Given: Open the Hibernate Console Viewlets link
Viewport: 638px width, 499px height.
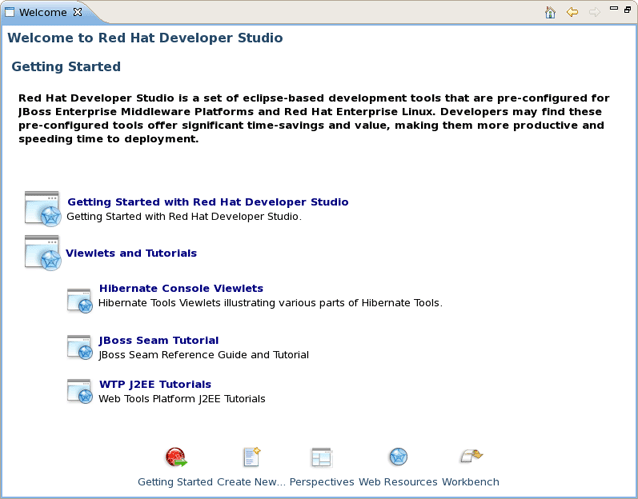Looking at the screenshot, I should 181,288.
